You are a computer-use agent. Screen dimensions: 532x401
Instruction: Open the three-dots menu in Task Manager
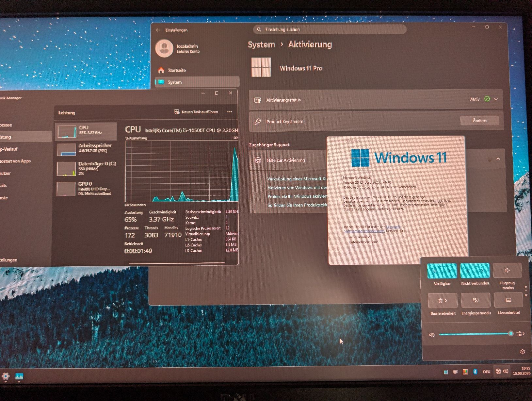(x=230, y=112)
